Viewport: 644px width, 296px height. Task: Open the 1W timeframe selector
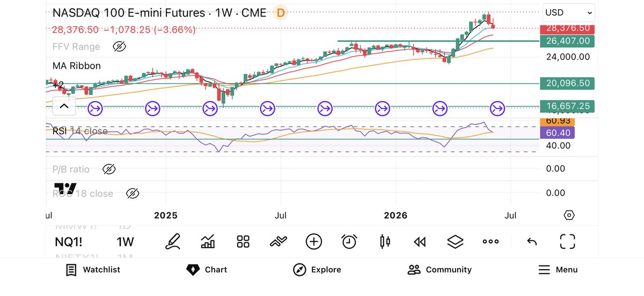tap(125, 242)
